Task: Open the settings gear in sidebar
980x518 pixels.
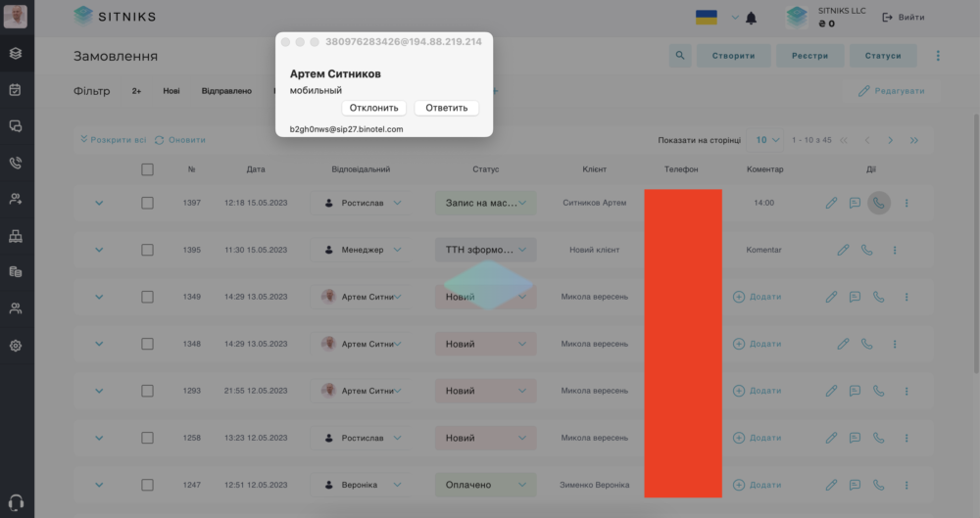Action: point(16,346)
